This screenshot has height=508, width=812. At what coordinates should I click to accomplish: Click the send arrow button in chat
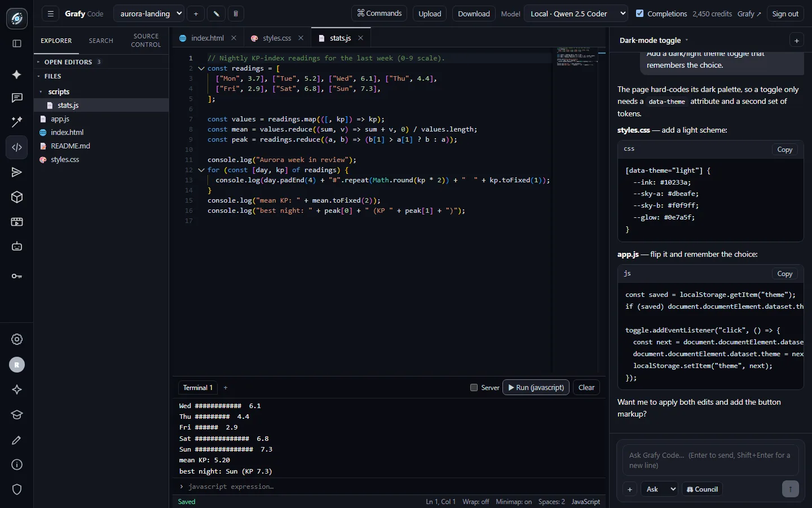[791, 489]
